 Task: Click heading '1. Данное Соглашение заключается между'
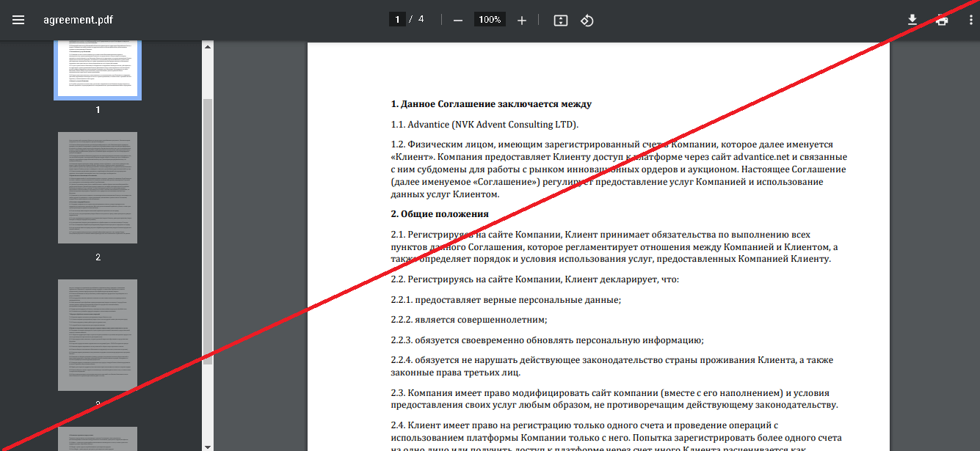[491, 104]
